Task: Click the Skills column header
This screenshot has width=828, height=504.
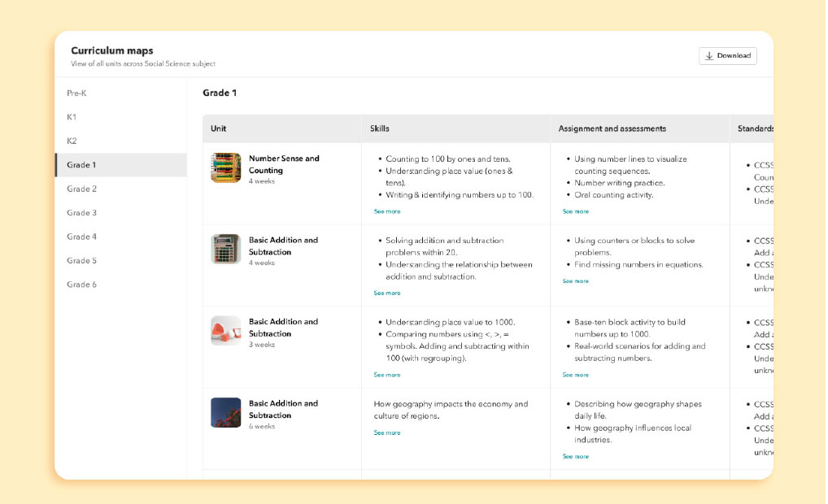Action: tap(380, 128)
